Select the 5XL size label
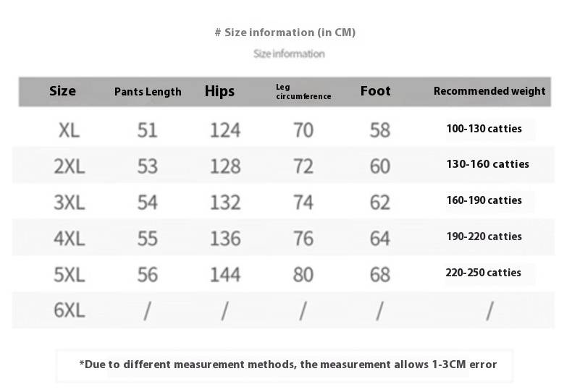572x392 pixels. (x=70, y=275)
